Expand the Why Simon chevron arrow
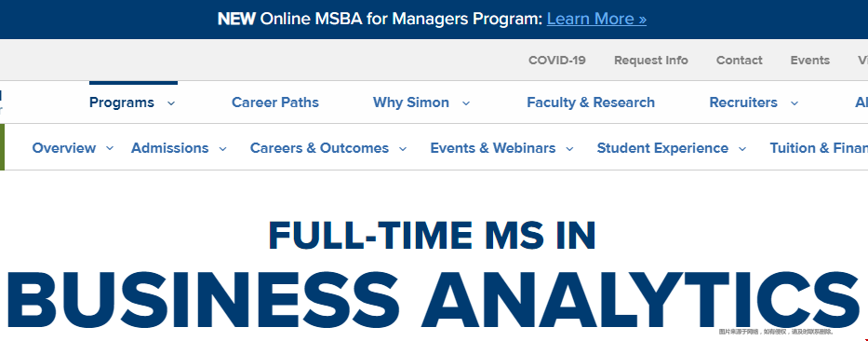 (x=466, y=103)
